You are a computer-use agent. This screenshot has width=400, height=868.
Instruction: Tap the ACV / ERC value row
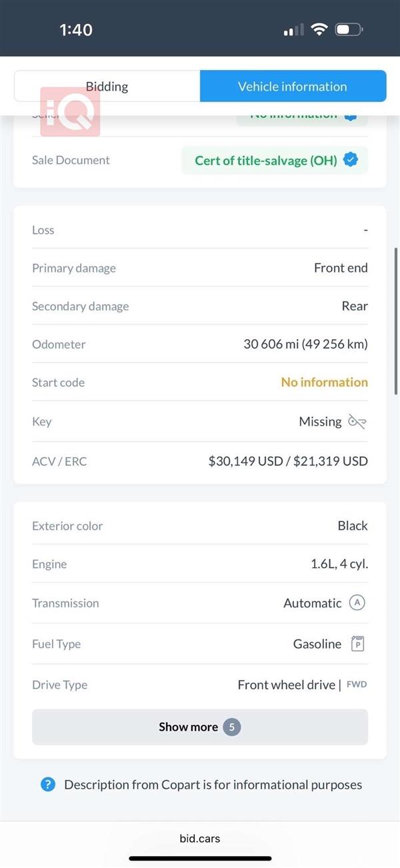(200, 461)
